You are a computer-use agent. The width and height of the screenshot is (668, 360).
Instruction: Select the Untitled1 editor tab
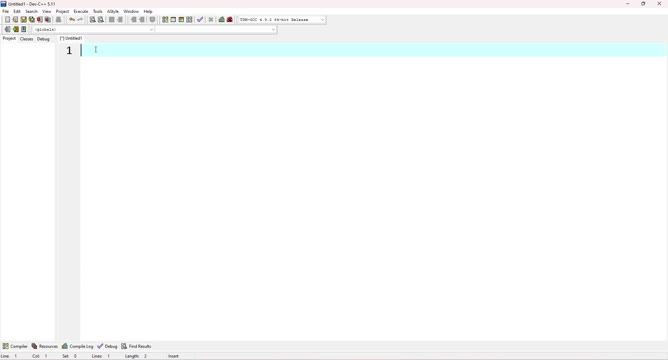[x=71, y=38]
